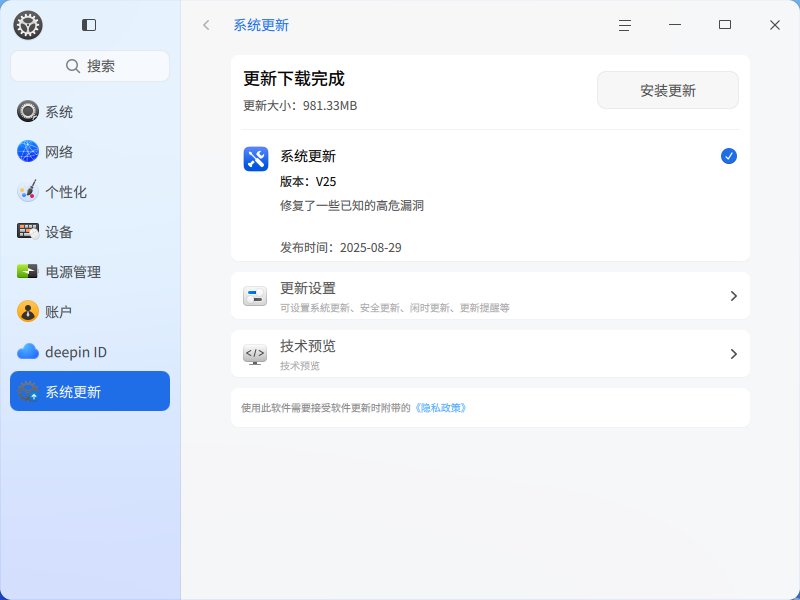Viewport: 800px width, 600px height.
Task: Expand 更新设置 with its chevron
Action: click(x=734, y=296)
